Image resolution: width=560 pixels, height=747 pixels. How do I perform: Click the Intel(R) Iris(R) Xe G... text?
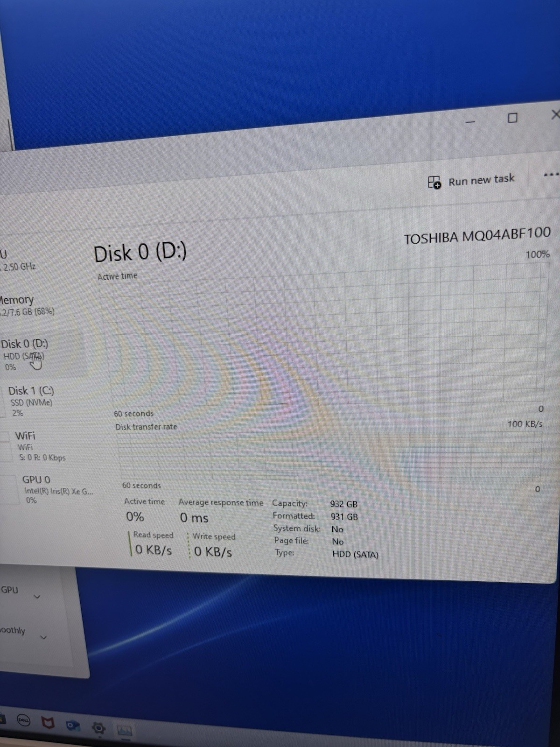[59, 491]
